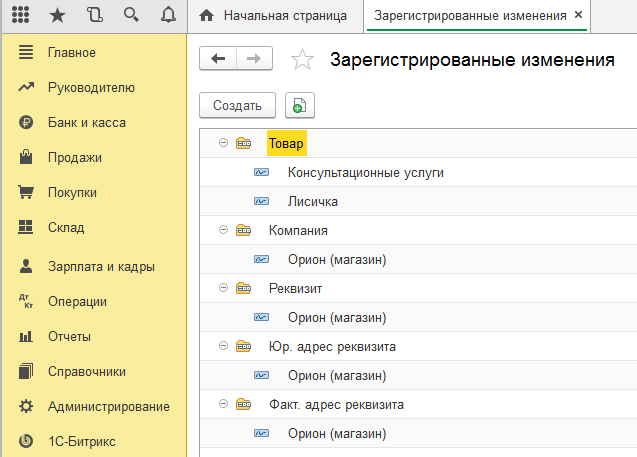Viewport: 637px width, 457px height.
Task: Select the Лисичка row
Action: 418,201
